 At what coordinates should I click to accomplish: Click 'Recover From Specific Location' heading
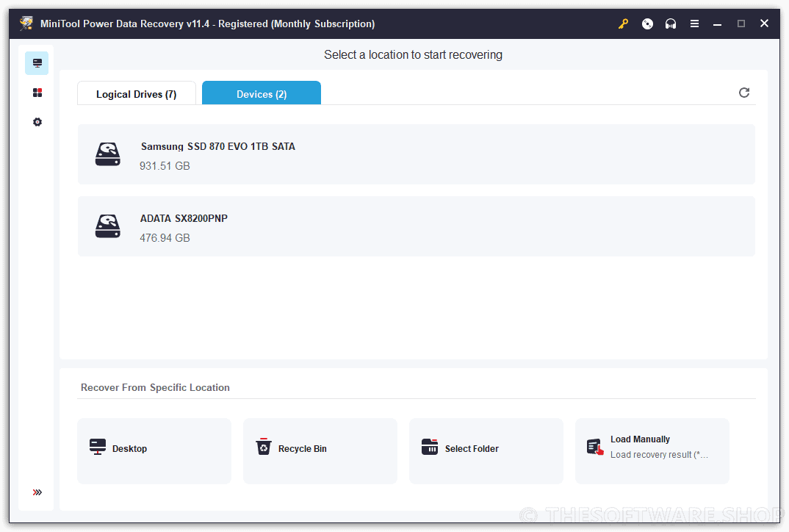point(155,387)
